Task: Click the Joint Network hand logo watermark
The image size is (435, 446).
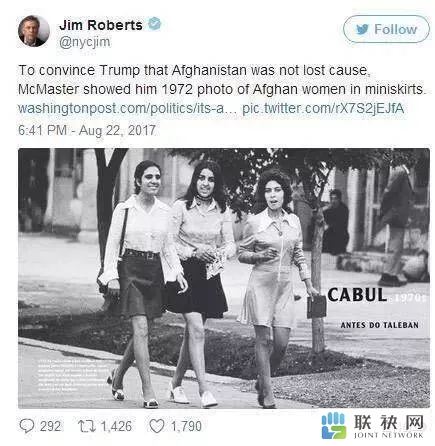Action: coord(333,426)
